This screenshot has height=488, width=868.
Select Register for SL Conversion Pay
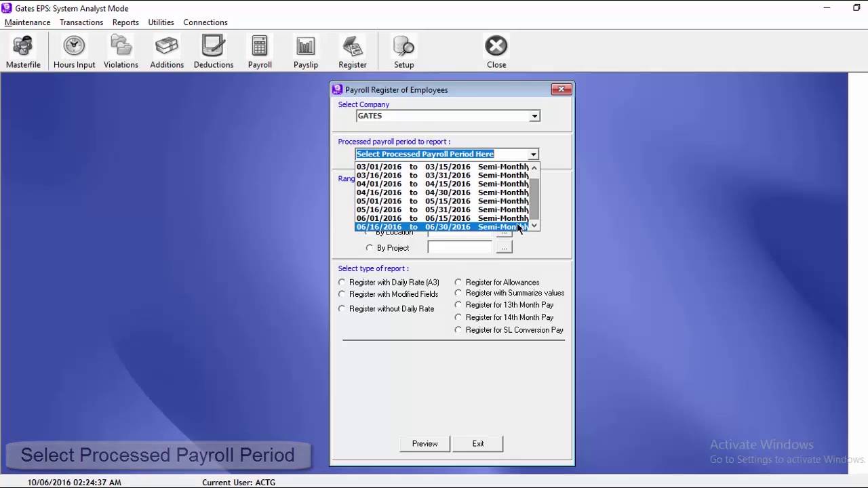pyautogui.click(x=458, y=330)
